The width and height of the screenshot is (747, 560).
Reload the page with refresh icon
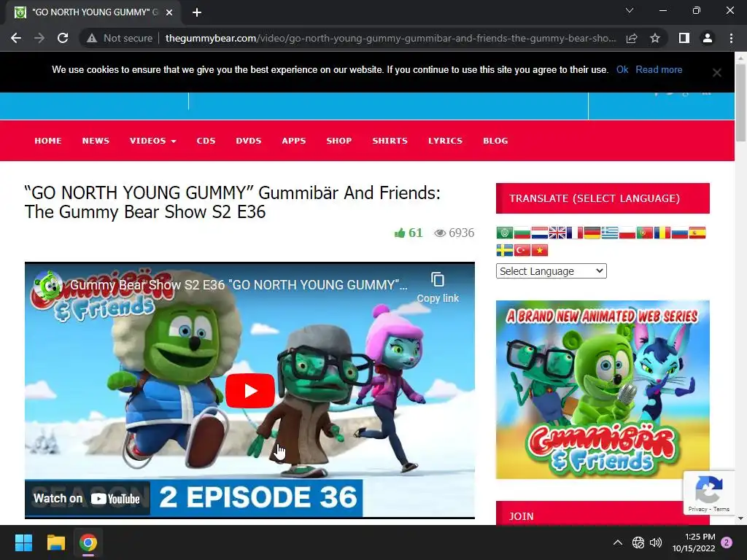63,38
